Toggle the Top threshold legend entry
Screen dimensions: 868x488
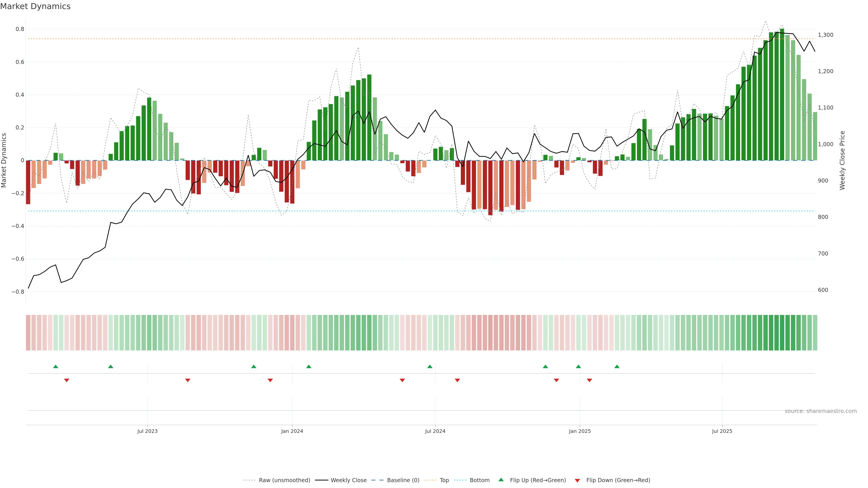click(x=444, y=480)
